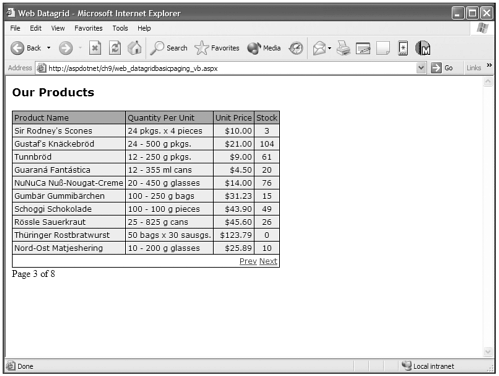
Task: Open the Favorites pane with star icon
Action: point(217,48)
